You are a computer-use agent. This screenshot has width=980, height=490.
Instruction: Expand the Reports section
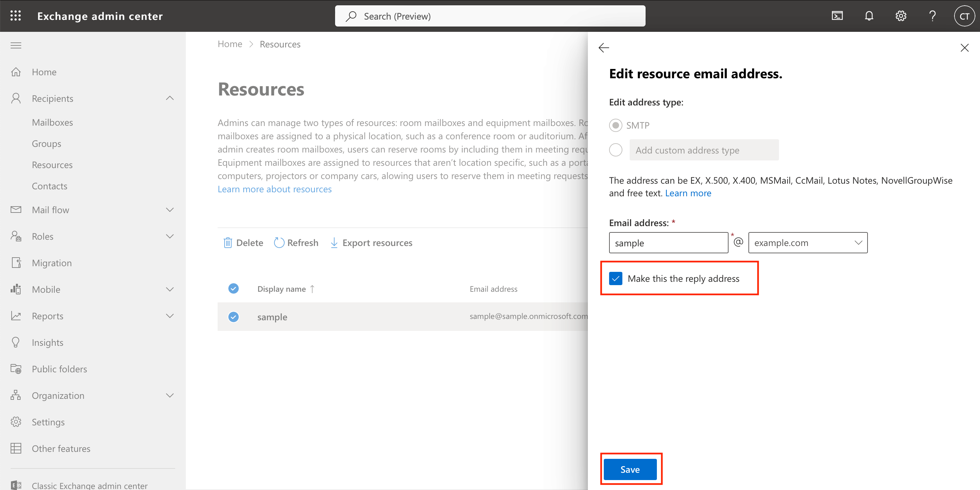[170, 316]
